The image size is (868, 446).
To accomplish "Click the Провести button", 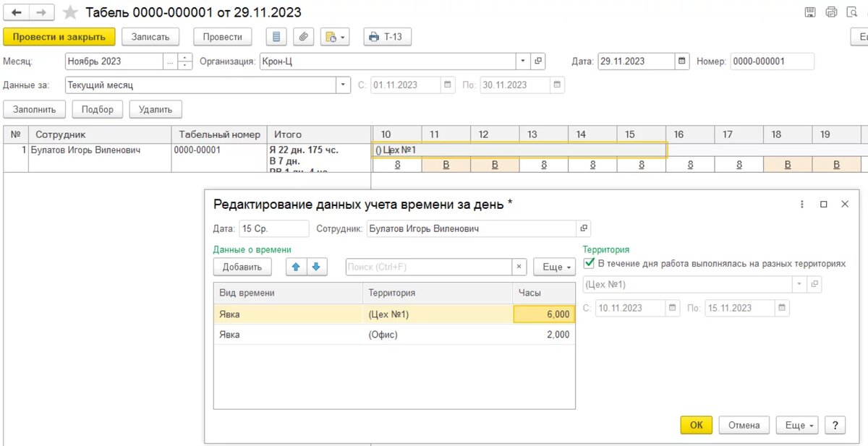I will (x=222, y=37).
